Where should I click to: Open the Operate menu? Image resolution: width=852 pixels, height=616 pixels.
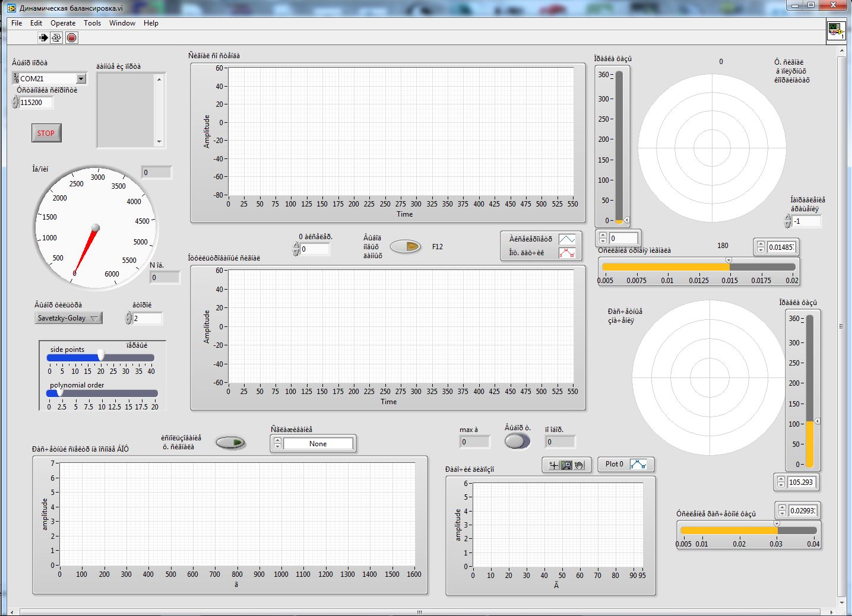[x=63, y=23]
